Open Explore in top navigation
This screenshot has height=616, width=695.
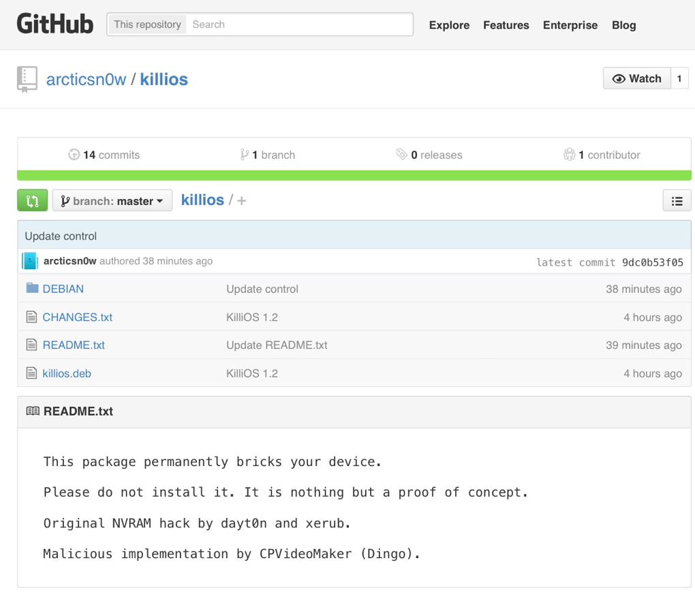pos(449,25)
